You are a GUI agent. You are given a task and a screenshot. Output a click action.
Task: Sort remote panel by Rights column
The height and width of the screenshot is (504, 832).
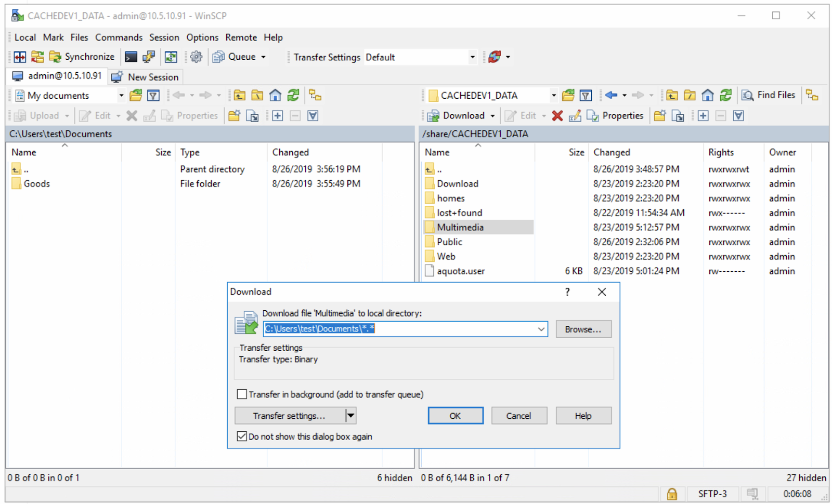[721, 152]
